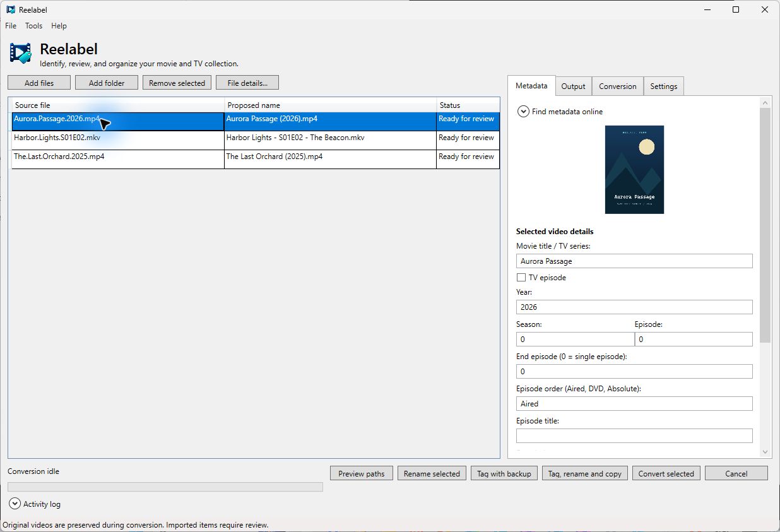Click The Last Orchard row's Ready for review status

click(468, 160)
